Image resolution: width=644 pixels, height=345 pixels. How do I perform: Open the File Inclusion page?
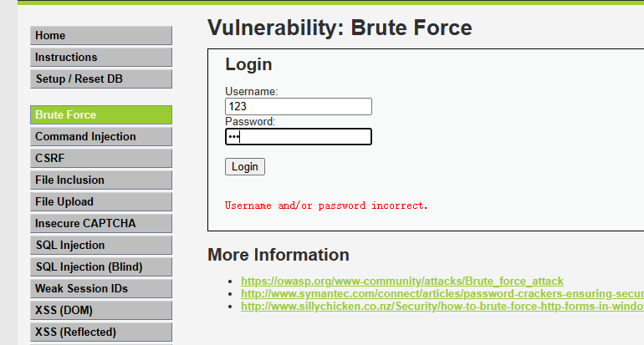pyautogui.click(x=100, y=180)
